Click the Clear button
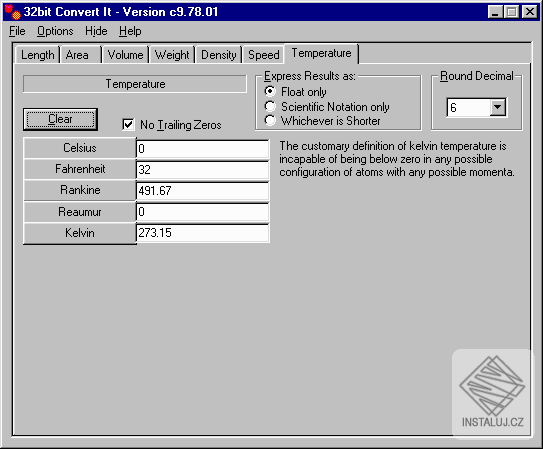Viewport: 543px width, 449px height. [60, 119]
